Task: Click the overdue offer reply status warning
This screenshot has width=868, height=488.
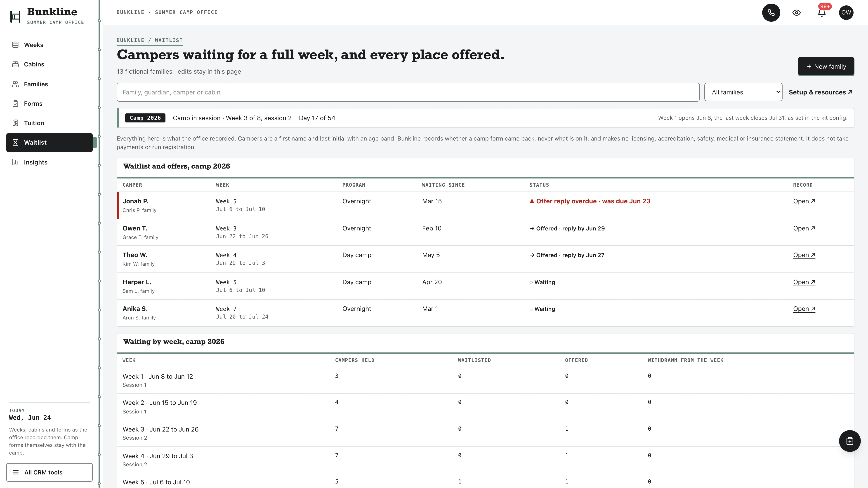Action: [590, 201]
